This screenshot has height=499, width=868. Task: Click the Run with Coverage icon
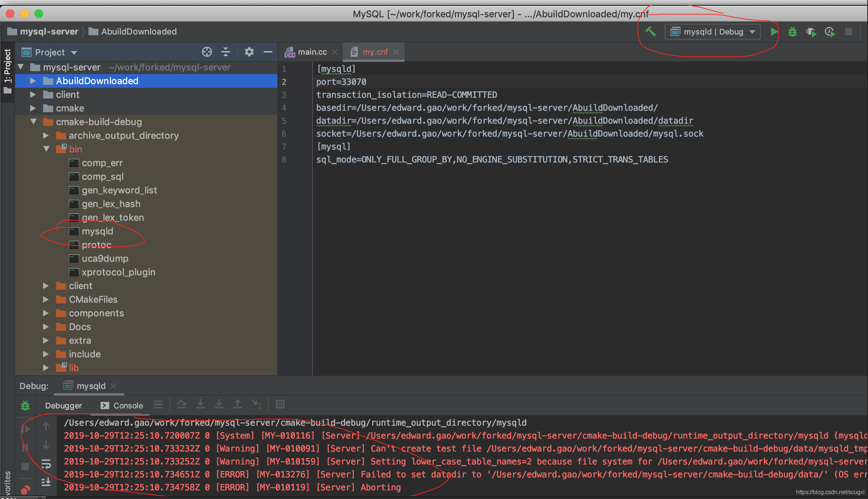pos(811,32)
